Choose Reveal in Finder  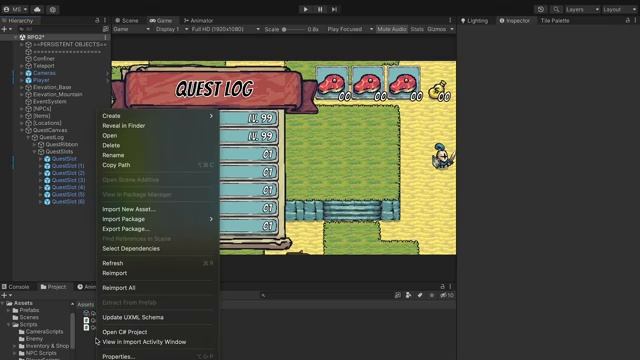coord(158,126)
